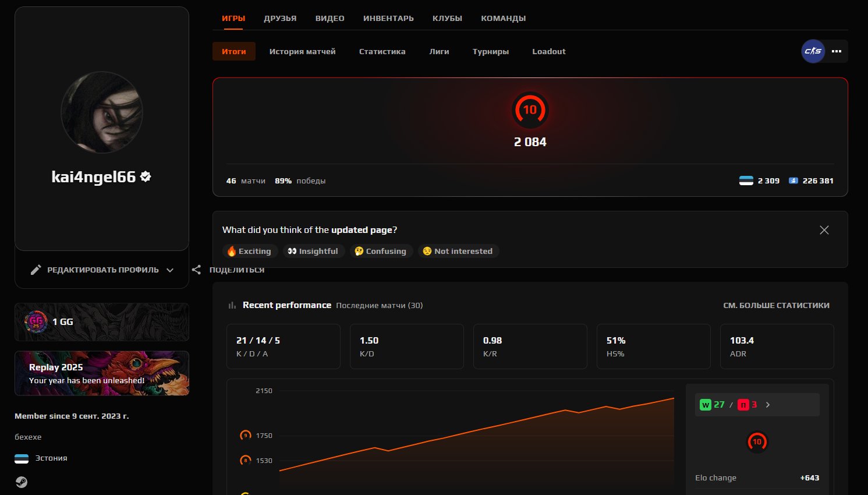Click the share icon beside ПОДЕЛИТЬСЯ
The width and height of the screenshot is (868, 495).
click(x=197, y=270)
